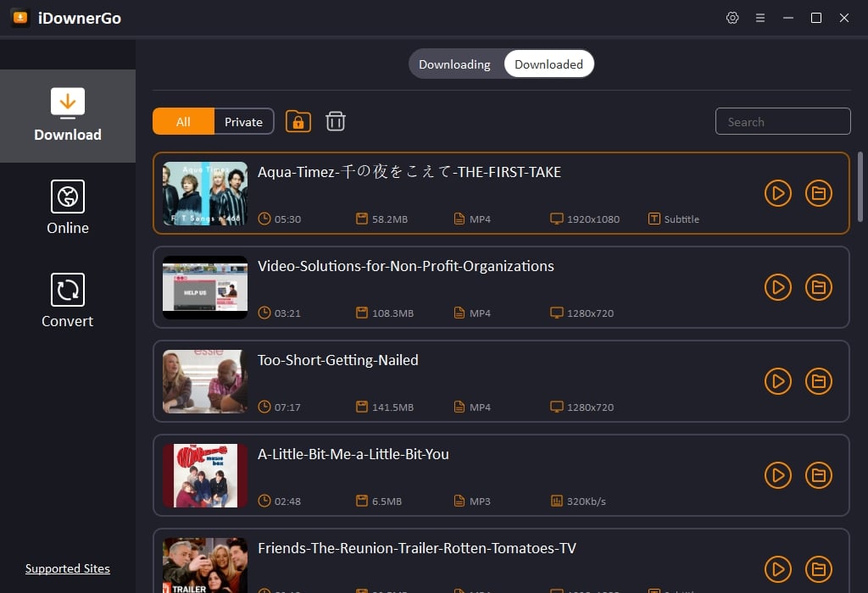
Task: Open the trash icon to delete downloads
Action: click(336, 121)
